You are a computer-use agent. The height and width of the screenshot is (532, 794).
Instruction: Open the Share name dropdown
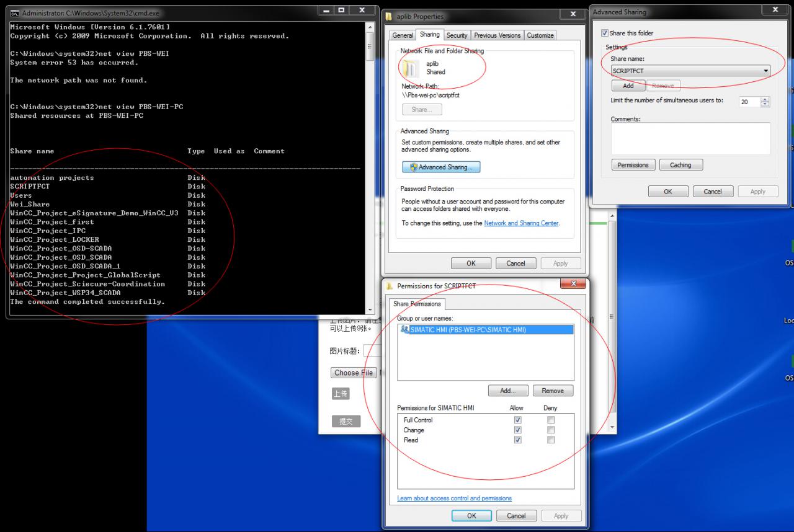point(765,71)
